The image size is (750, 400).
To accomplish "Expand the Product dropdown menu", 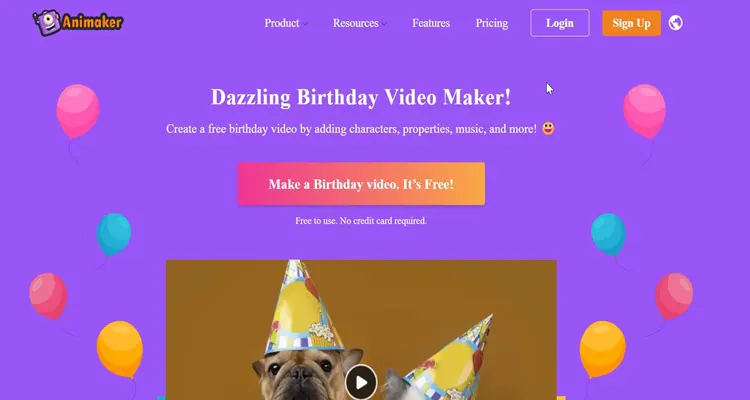I will (x=286, y=23).
